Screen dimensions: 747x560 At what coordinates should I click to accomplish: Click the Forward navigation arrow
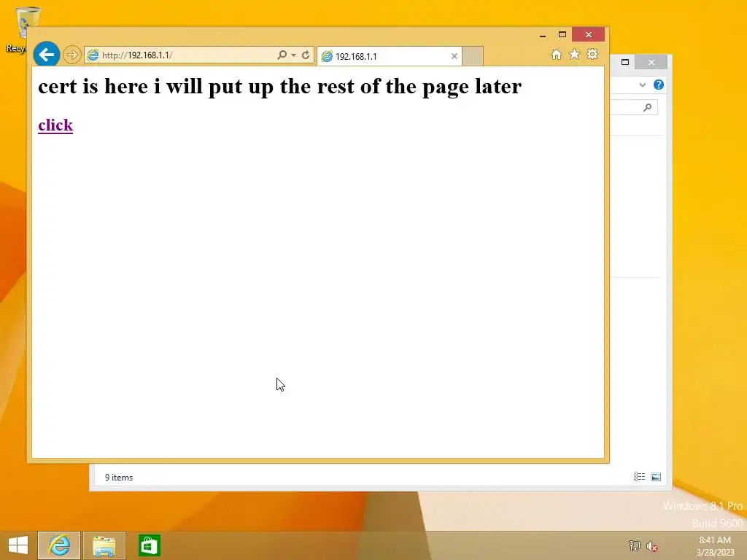[72, 55]
